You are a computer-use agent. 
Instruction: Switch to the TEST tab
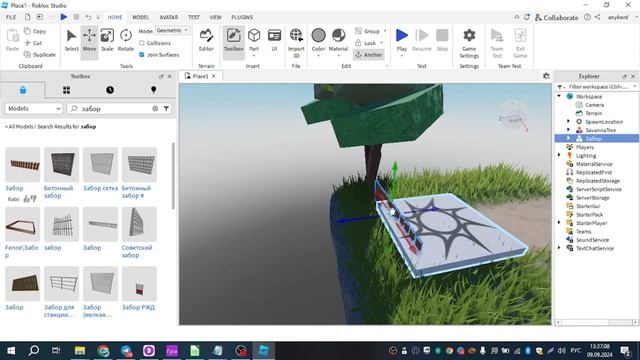(x=194, y=17)
